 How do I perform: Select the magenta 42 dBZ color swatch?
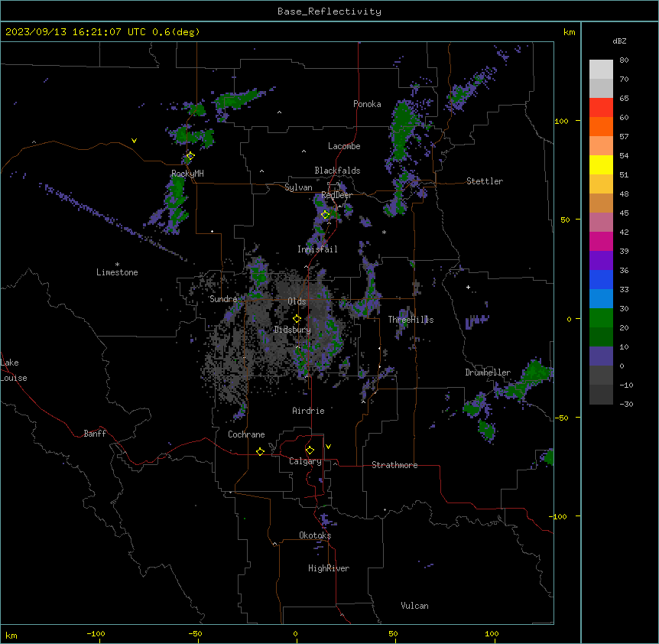[601, 241]
